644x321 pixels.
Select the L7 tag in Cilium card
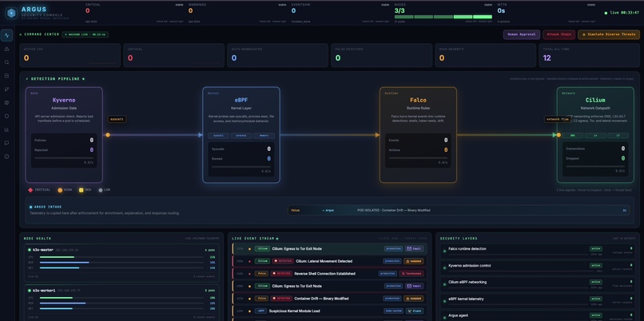(618, 136)
